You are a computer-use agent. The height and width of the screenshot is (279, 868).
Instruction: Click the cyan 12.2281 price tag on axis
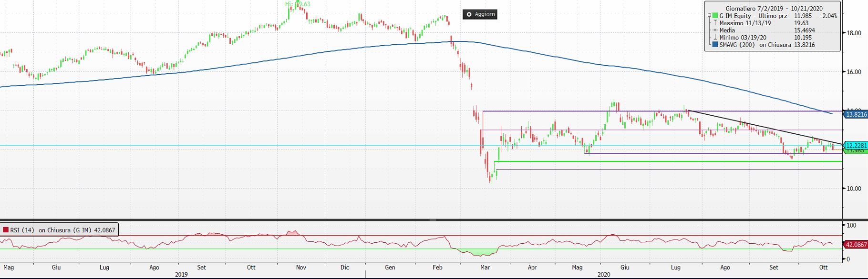(x=856, y=145)
